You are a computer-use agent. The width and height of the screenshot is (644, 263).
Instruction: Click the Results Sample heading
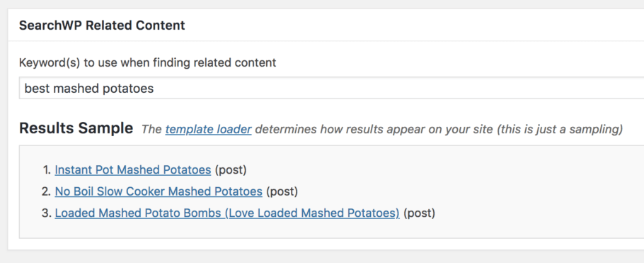(x=76, y=128)
